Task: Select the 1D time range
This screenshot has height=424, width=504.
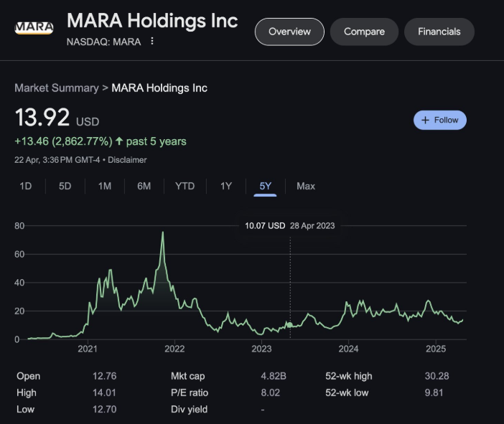Action: tap(26, 186)
